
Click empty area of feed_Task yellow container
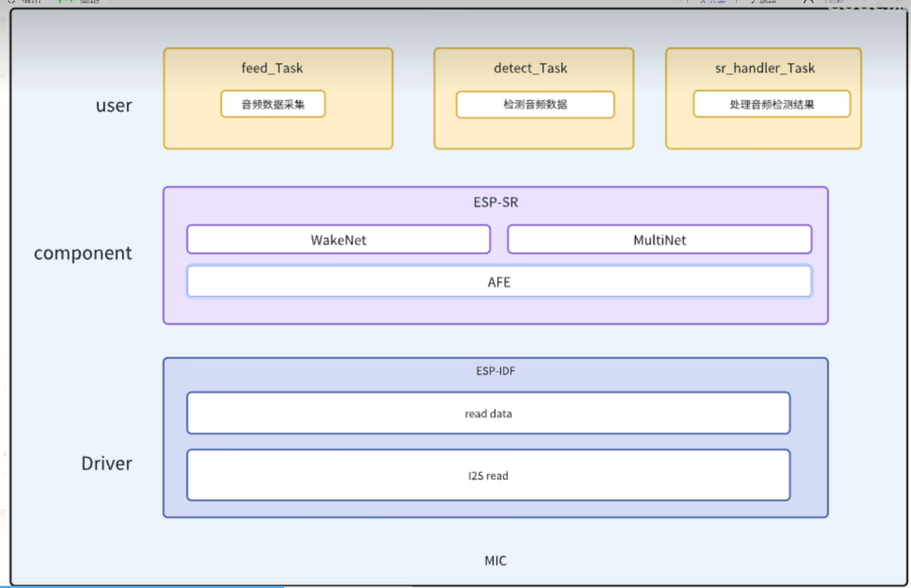(278, 134)
